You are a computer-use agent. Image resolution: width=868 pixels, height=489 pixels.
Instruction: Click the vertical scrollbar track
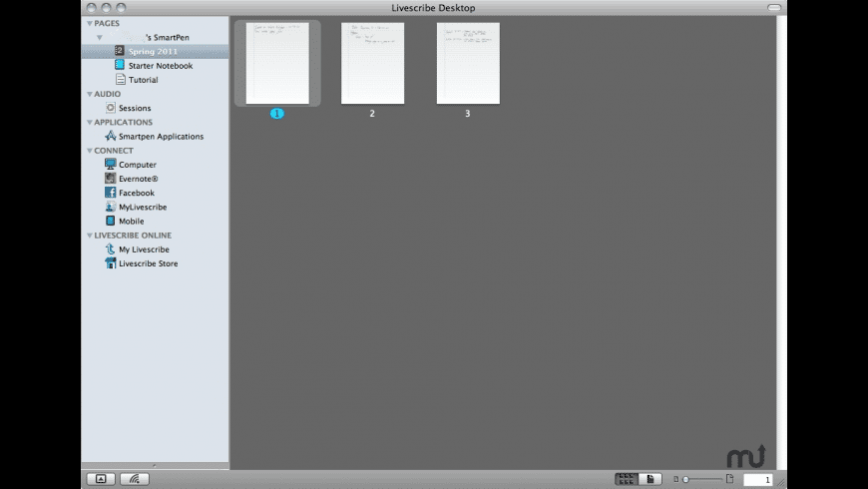point(781,243)
